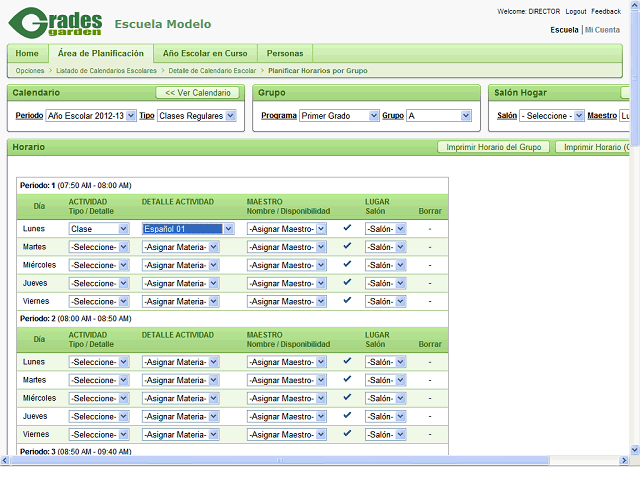Click the Logout link
This screenshot has height=480, width=640.
point(576,11)
